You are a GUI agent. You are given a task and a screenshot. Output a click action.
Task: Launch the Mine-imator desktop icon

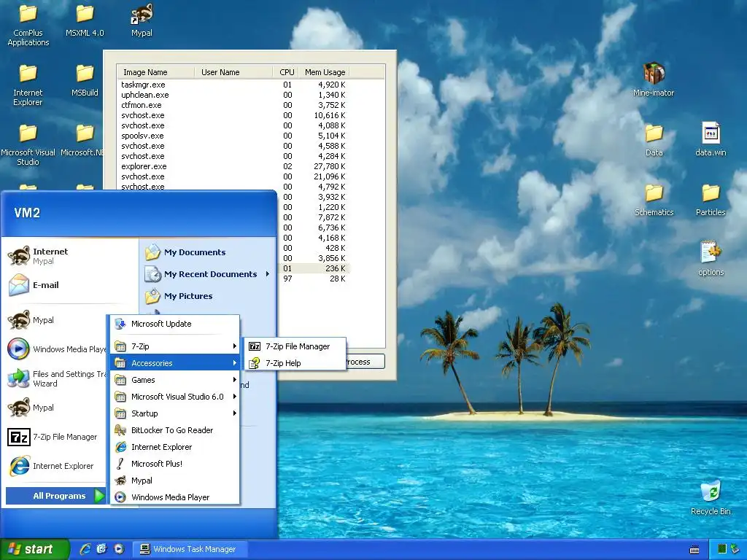[654, 79]
